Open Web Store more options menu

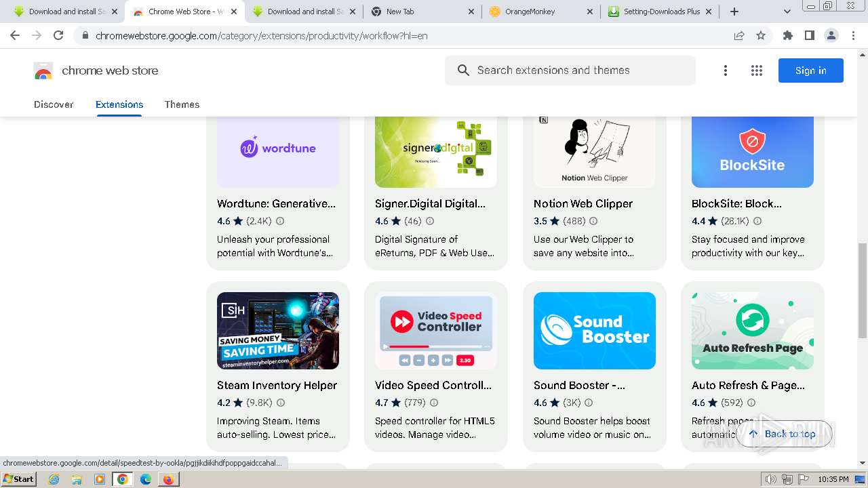click(x=725, y=70)
